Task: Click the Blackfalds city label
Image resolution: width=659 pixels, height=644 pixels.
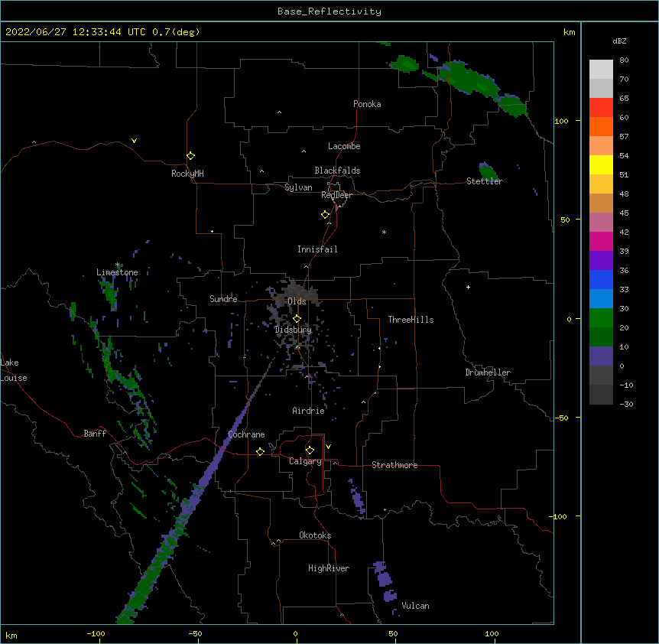Action: click(337, 171)
